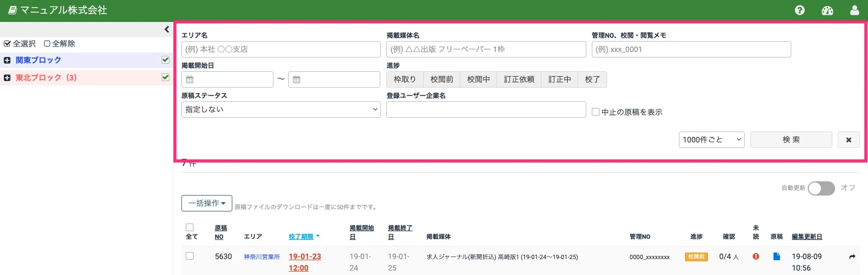Open the 1000件ごと page size dropdown
The image size is (868, 275).
pyautogui.click(x=712, y=140)
